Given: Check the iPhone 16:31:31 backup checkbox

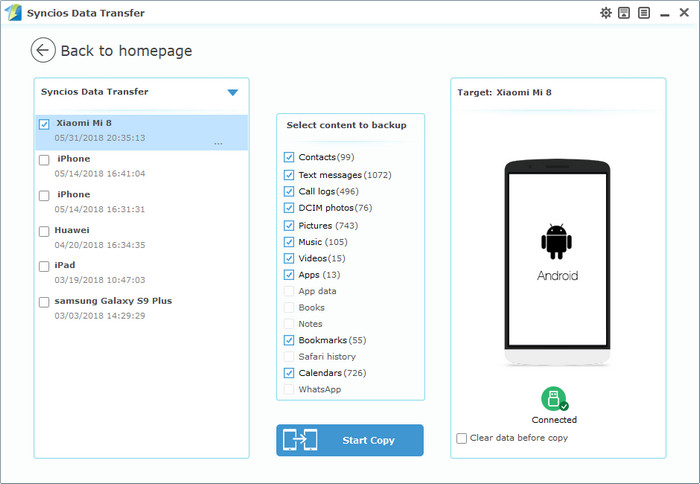Looking at the screenshot, I should [x=44, y=196].
